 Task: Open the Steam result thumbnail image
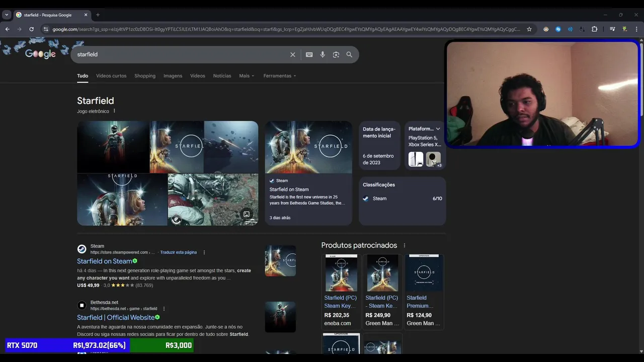[280, 260]
